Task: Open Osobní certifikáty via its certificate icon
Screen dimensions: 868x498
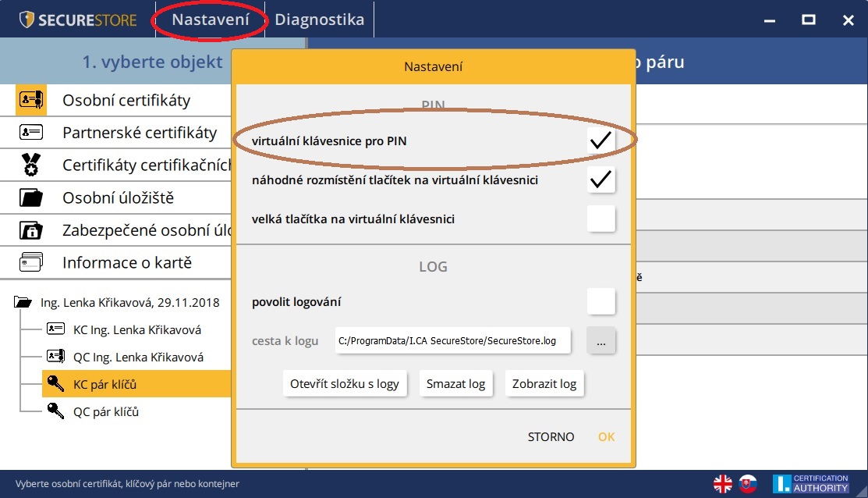Action: (30, 99)
